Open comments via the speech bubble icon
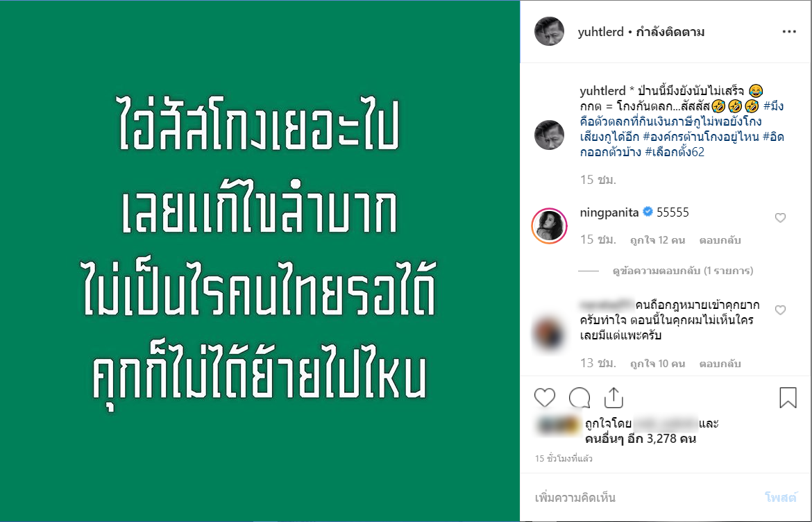 [x=580, y=398]
